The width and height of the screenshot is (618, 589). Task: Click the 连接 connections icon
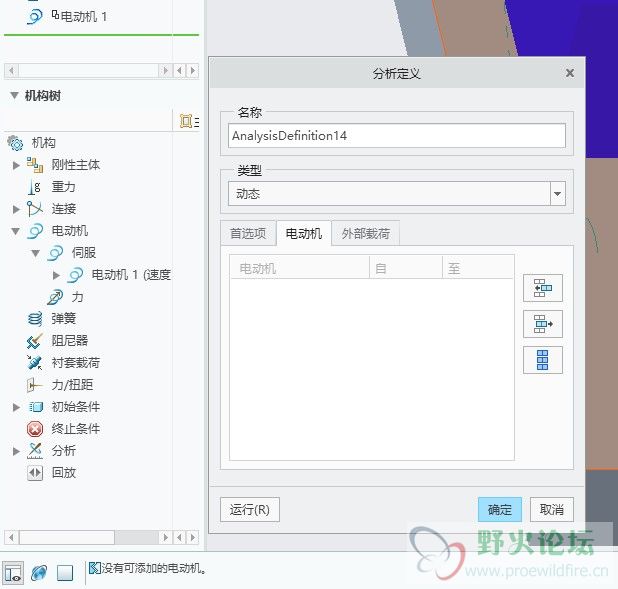tap(35, 209)
